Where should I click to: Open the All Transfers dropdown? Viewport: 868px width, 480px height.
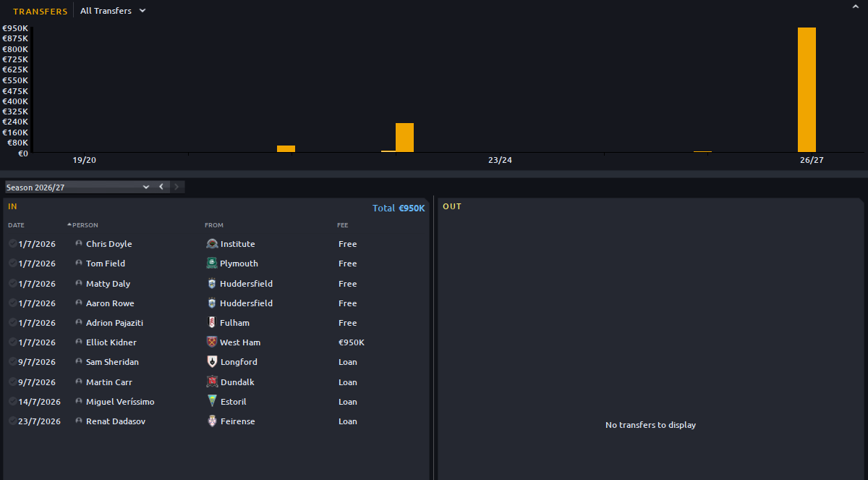(x=113, y=11)
